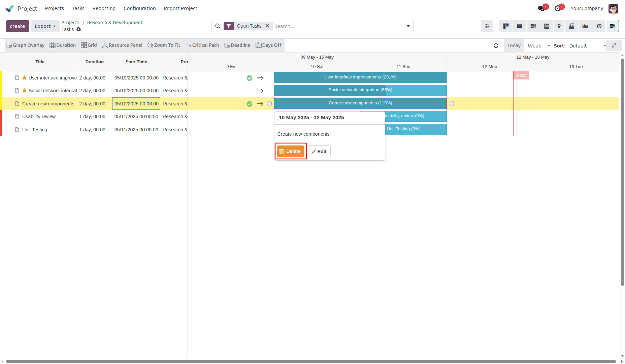Viewport: 625px width, 364px height.
Task: Open the Activity clock view
Action: pos(599,26)
